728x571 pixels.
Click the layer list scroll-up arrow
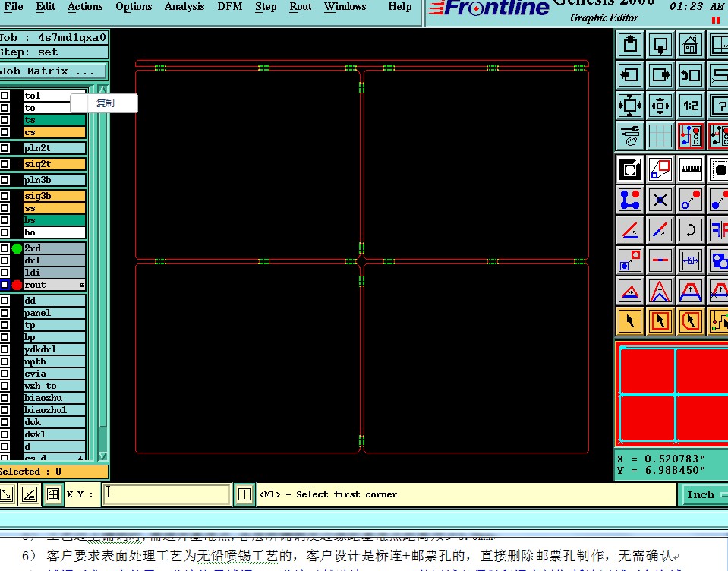pos(103,90)
